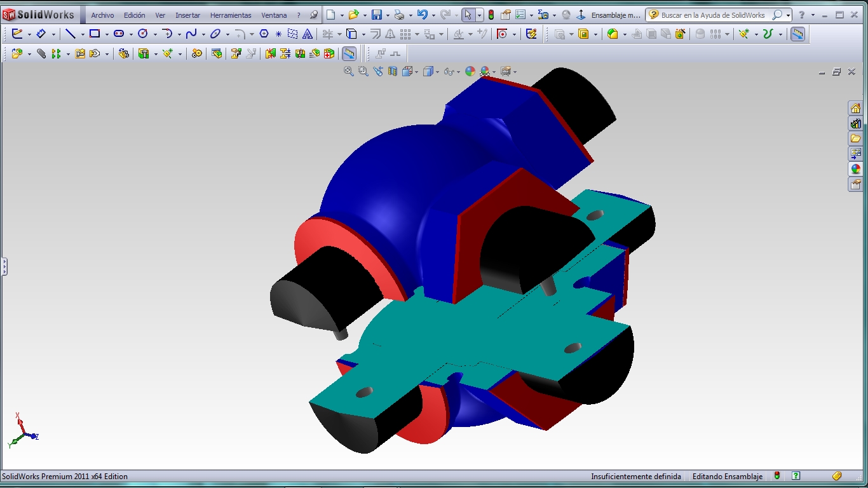The image size is (868, 488).
Task: Click the New document icon
Action: pos(331,15)
